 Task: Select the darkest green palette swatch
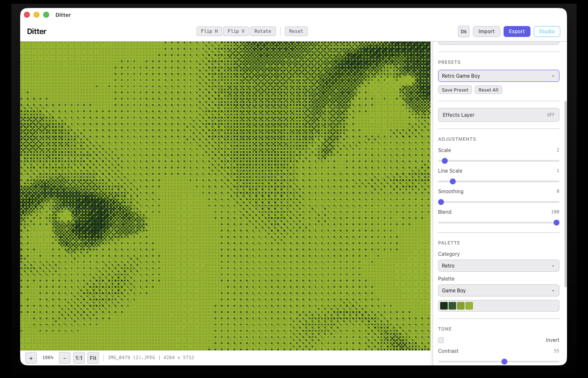(444, 306)
